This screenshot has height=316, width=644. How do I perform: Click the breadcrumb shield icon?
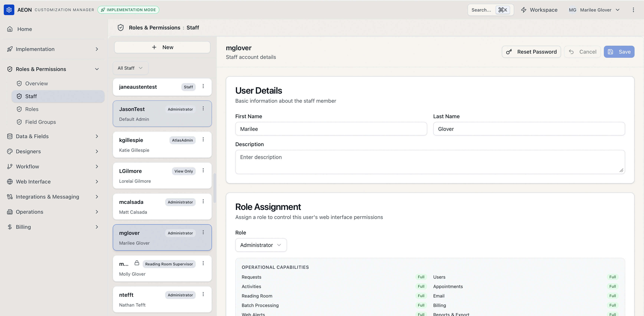[x=120, y=28]
